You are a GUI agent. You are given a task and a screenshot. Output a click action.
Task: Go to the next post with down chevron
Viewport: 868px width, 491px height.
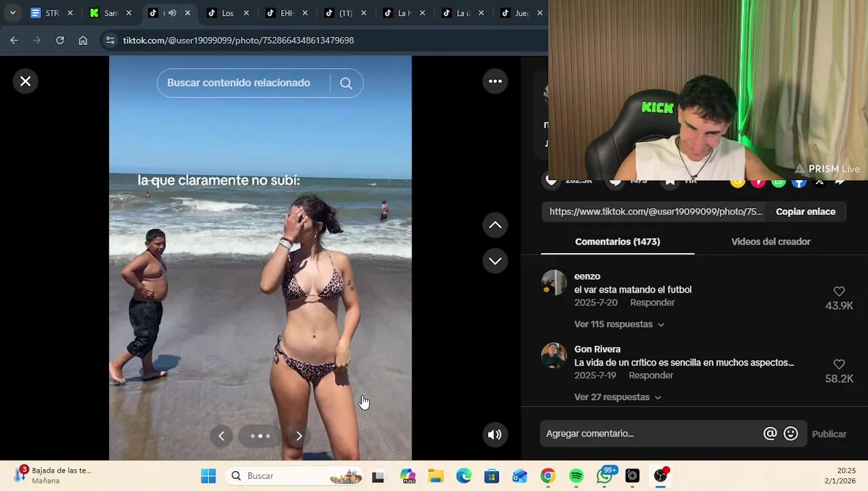tap(495, 261)
